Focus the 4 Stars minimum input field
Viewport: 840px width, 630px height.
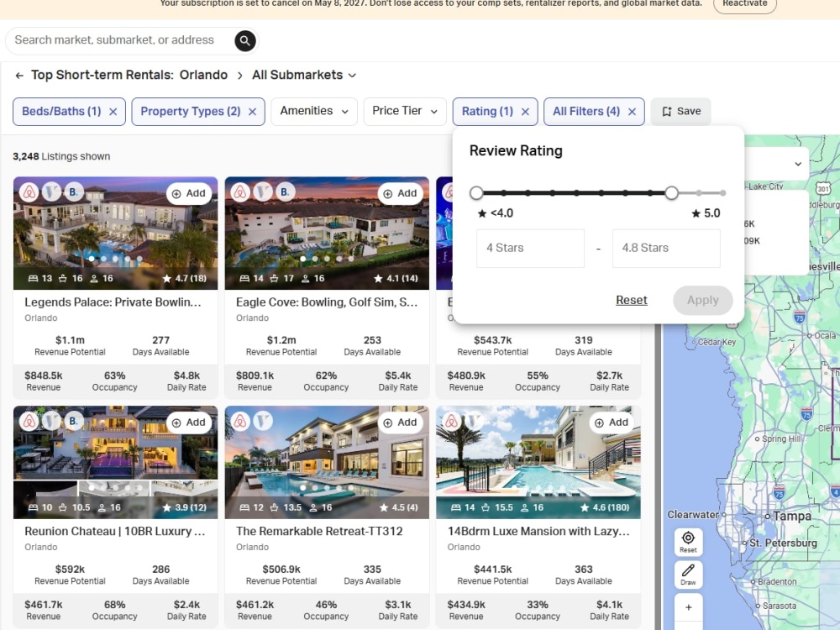point(530,248)
